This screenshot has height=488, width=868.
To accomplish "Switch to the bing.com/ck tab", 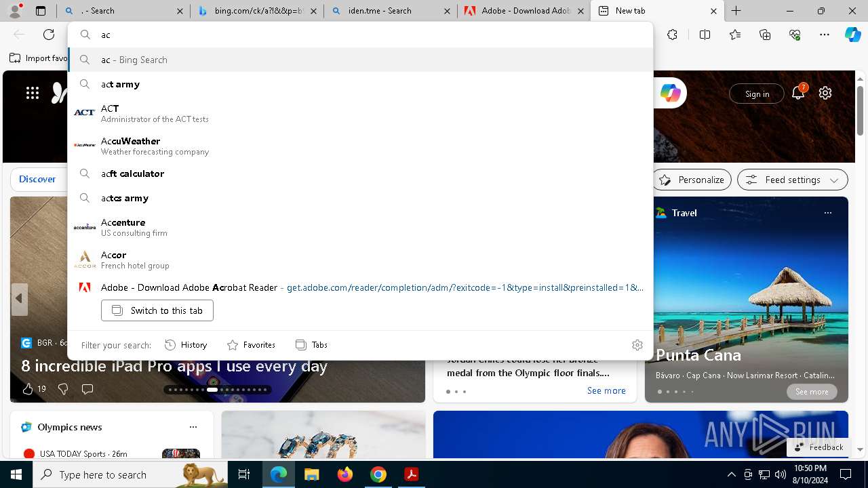I will point(256,11).
